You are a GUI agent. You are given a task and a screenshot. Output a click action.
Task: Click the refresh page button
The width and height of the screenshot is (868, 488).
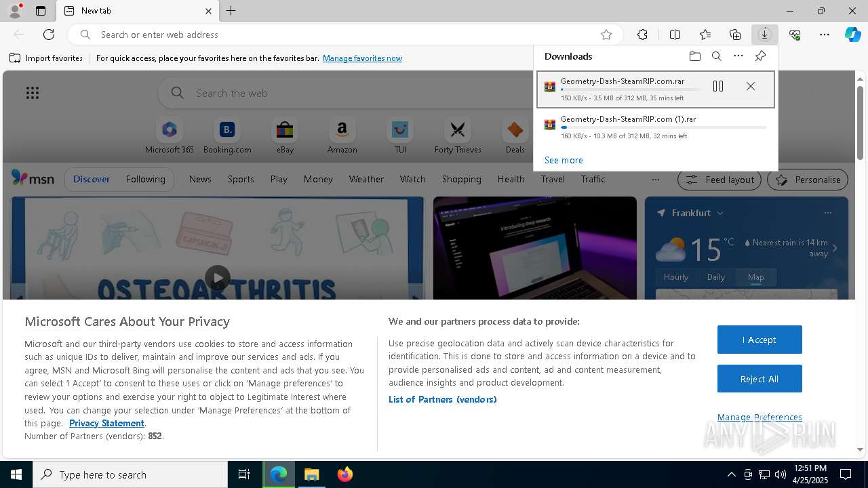pyautogui.click(x=49, y=35)
